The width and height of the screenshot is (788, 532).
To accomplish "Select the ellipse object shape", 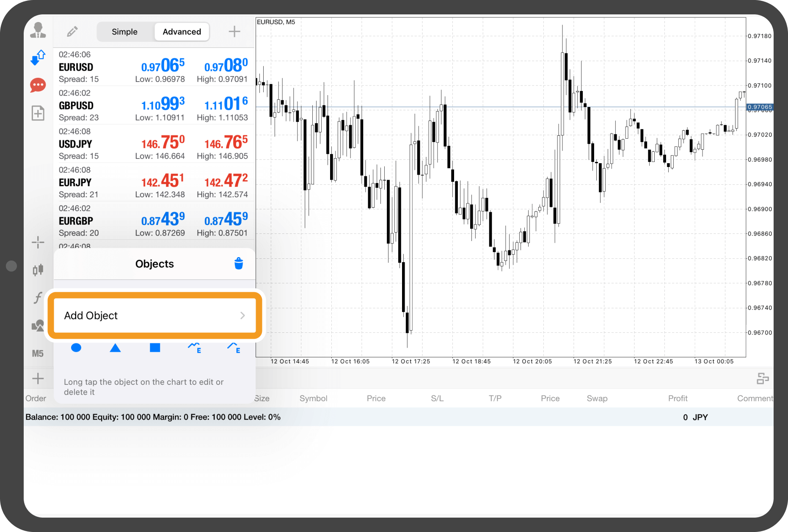I will (76, 348).
